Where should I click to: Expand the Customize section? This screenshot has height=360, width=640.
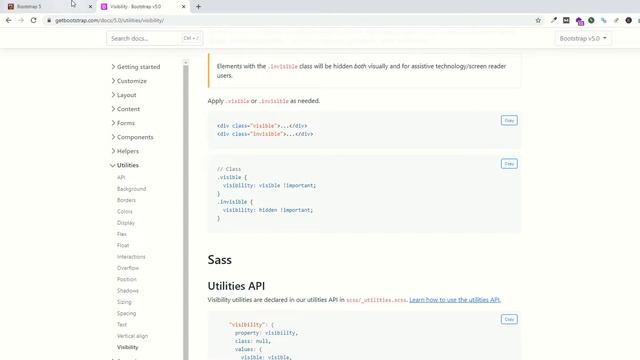[x=129, y=81]
